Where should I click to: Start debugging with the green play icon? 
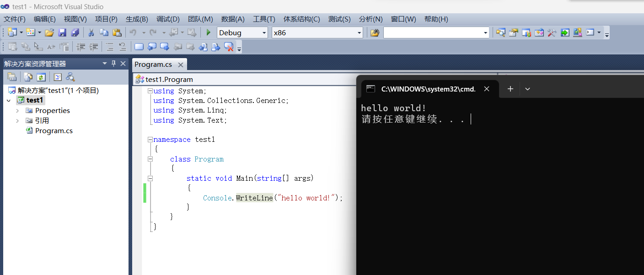click(x=209, y=32)
